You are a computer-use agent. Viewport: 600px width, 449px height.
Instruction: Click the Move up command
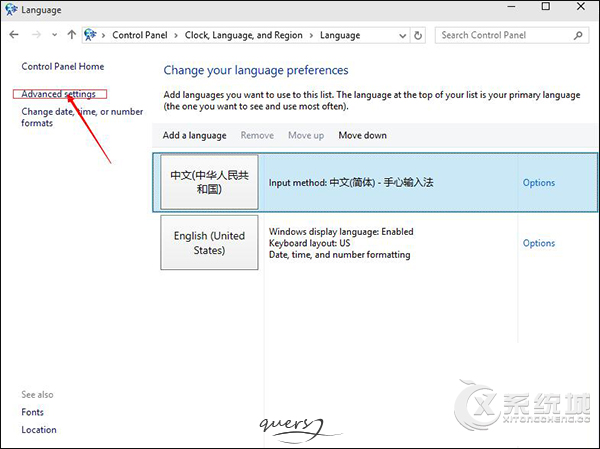coord(306,136)
